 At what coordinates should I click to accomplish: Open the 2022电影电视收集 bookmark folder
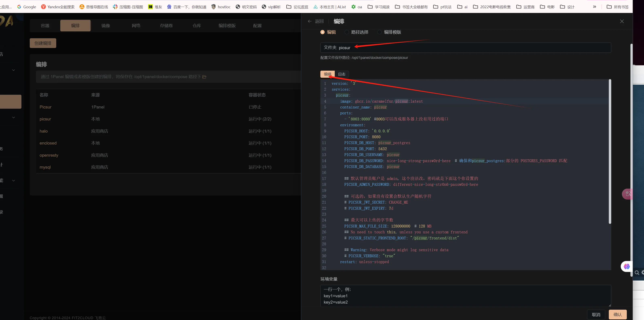(492, 7)
